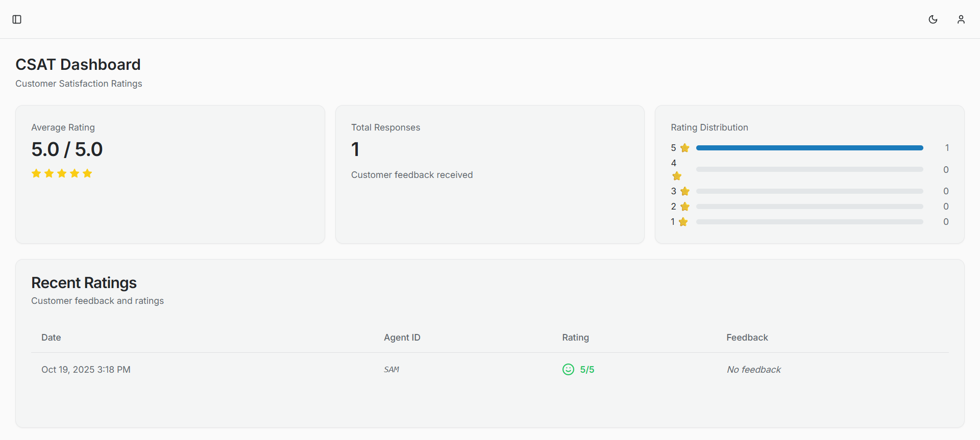The width and height of the screenshot is (980, 440).
Task: Switch to dark mode with moon icon
Action: click(933, 19)
